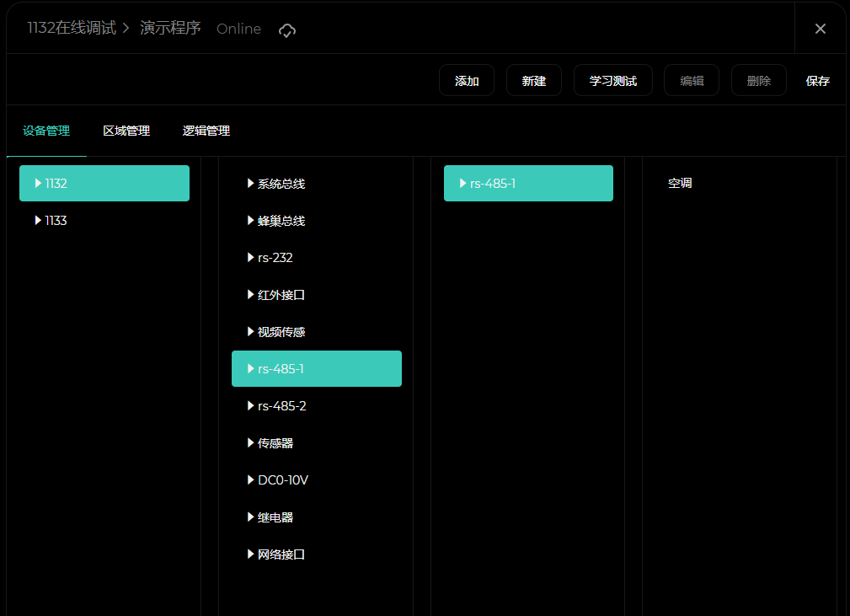Click the cloud sync icon
Image resolution: width=850 pixels, height=616 pixels.
[287, 30]
